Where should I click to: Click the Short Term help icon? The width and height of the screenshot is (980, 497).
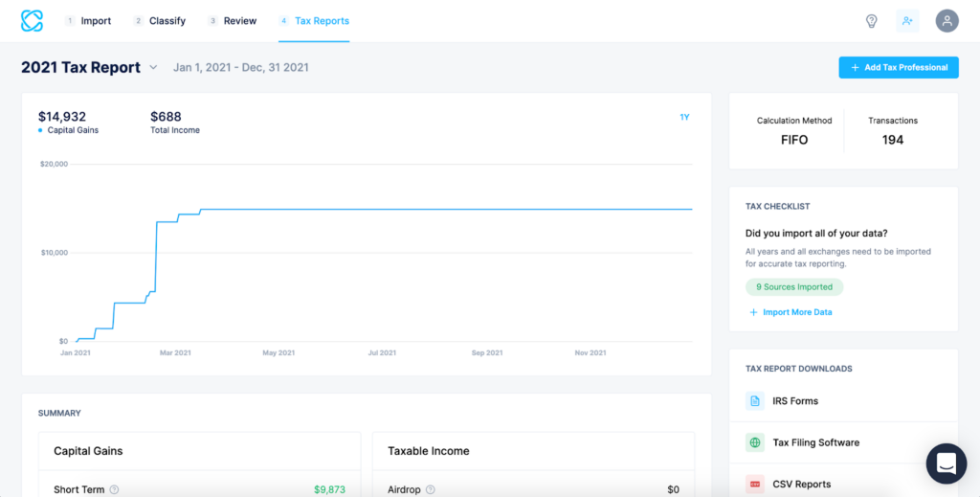coord(115,489)
